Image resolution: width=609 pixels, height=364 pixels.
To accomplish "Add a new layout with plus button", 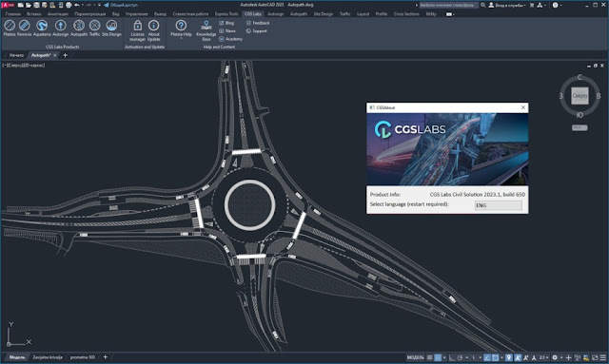I will tap(106, 357).
